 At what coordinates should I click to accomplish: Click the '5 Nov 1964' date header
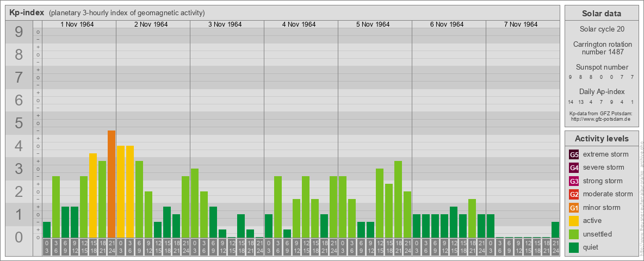pyautogui.click(x=373, y=24)
